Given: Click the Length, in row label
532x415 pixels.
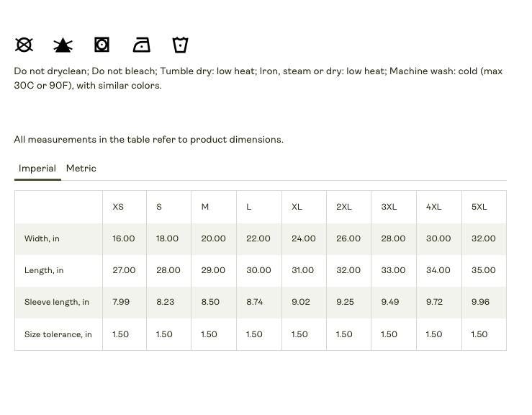Looking at the screenshot, I should click(44, 270).
